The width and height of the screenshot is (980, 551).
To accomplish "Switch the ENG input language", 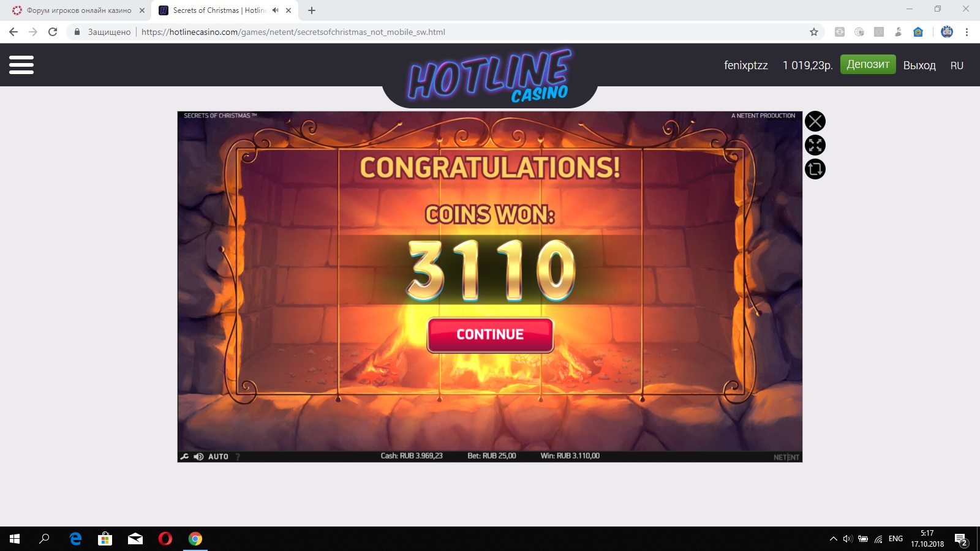I will pos(895,539).
